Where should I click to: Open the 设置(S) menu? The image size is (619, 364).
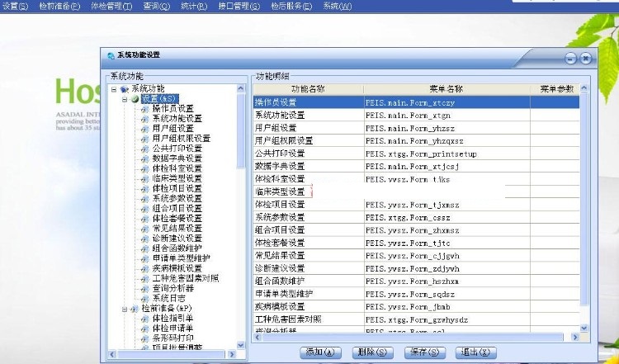click(16, 7)
